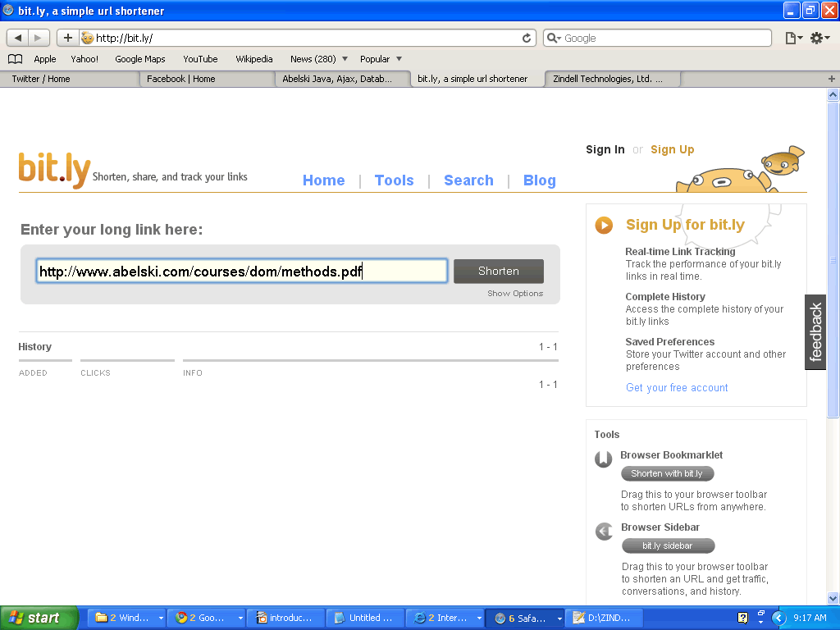The height and width of the screenshot is (630, 840).
Task: Open the Untitled taskbar window
Action: coord(365,619)
